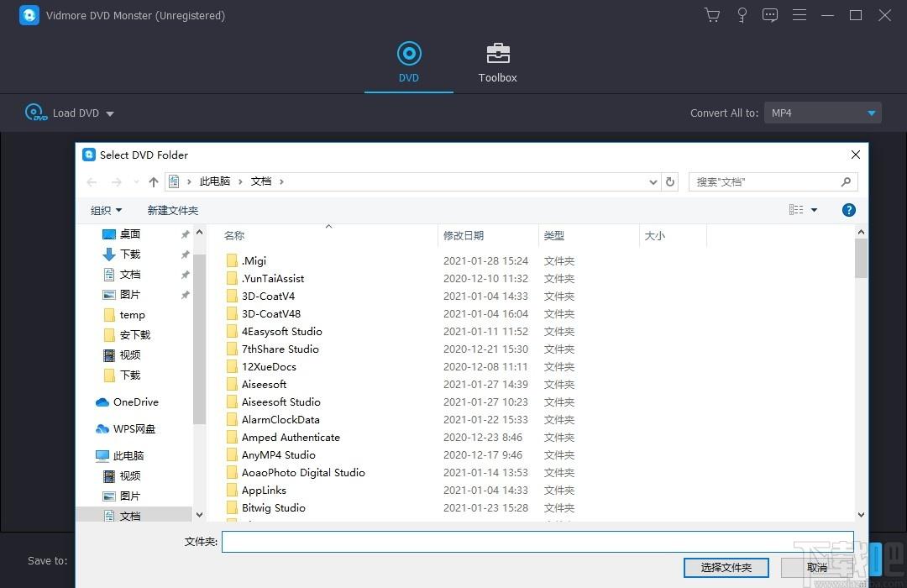Select WPS网盘 in the navigation pane
Image resolution: width=907 pixels, height=588 pixels.
[x=134, y=429]
